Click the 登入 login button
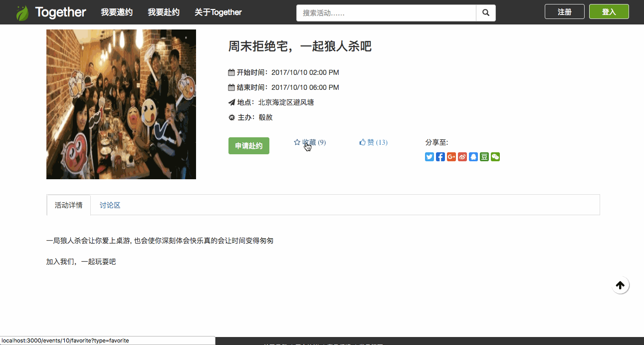Viewport: 644px width, 345px height. [609, 12]
